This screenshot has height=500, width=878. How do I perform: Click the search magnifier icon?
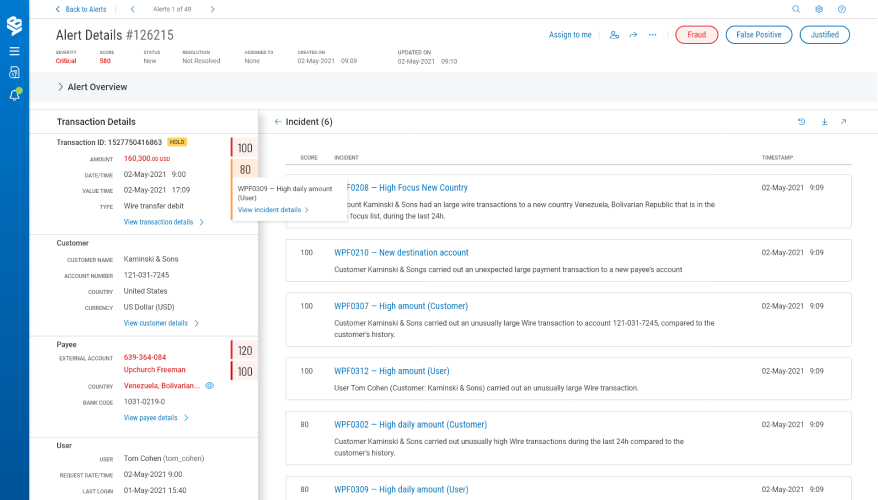point(796,9)
